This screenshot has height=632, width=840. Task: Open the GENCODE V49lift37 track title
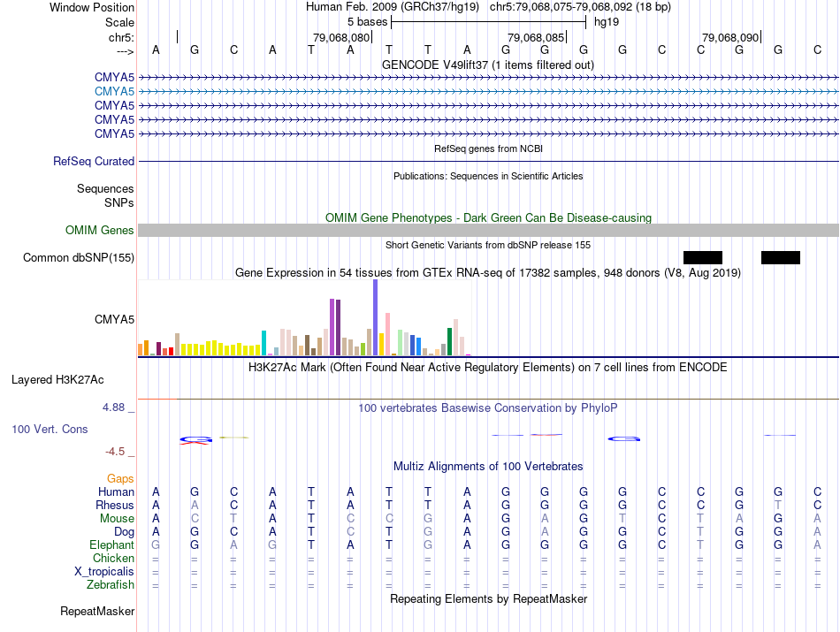pos(488,65)
